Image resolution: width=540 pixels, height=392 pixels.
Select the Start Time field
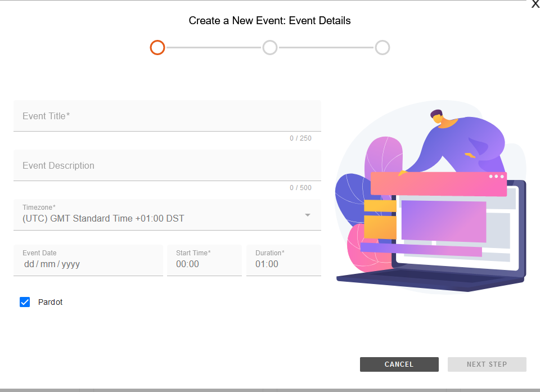[x=205, y=260]
